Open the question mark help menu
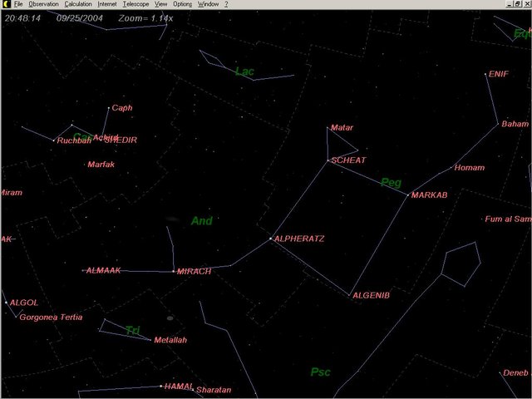The height and width of the screenshot is (399, 532). coord(226,4)
